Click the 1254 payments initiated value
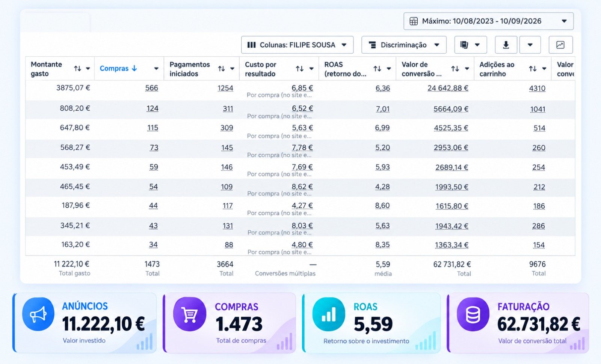This screenshot has width=601, height=364. 225,88
